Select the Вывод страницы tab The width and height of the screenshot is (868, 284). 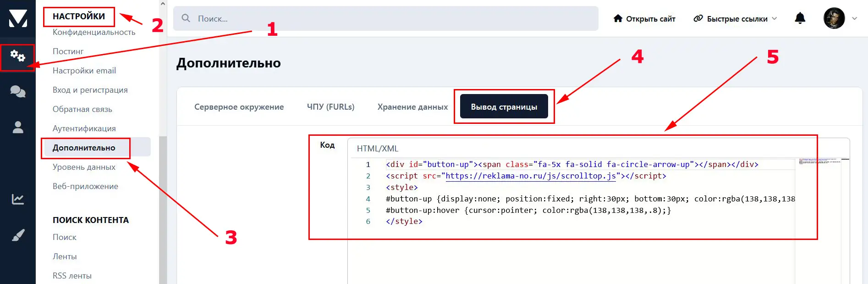[x=504, y=106]
